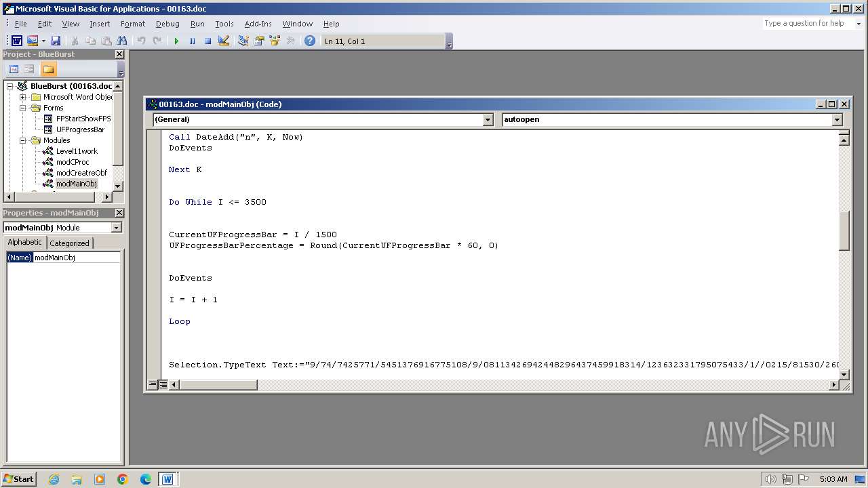The width and height of the screenshot is (868, 488).
Task: Run the macro with the green play icon
Action: point(176,41)
